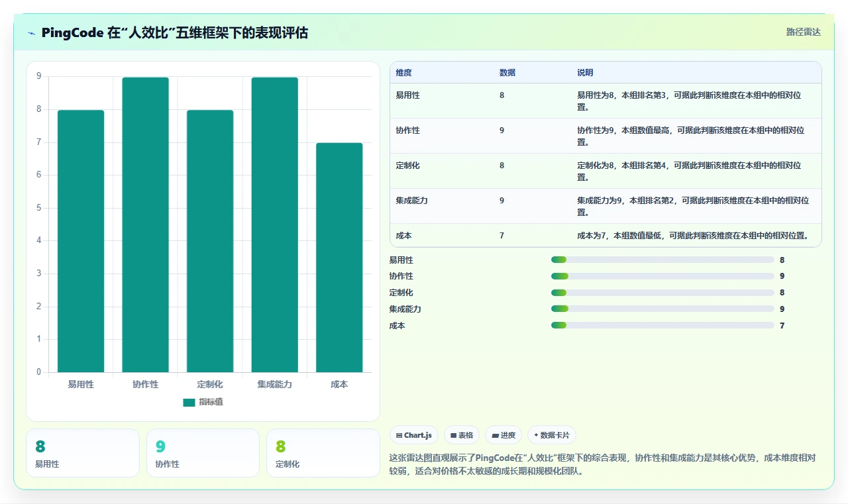This screenshot has width=848, height=504.
Task: Click the 协作性 x-axis label
Action: [x=145, y=384]
